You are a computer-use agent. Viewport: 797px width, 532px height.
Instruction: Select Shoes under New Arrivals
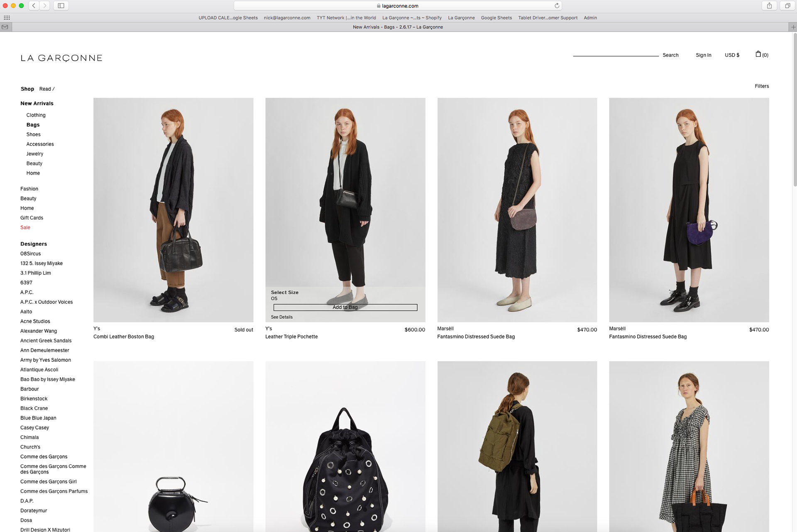[x=33, y=134]
